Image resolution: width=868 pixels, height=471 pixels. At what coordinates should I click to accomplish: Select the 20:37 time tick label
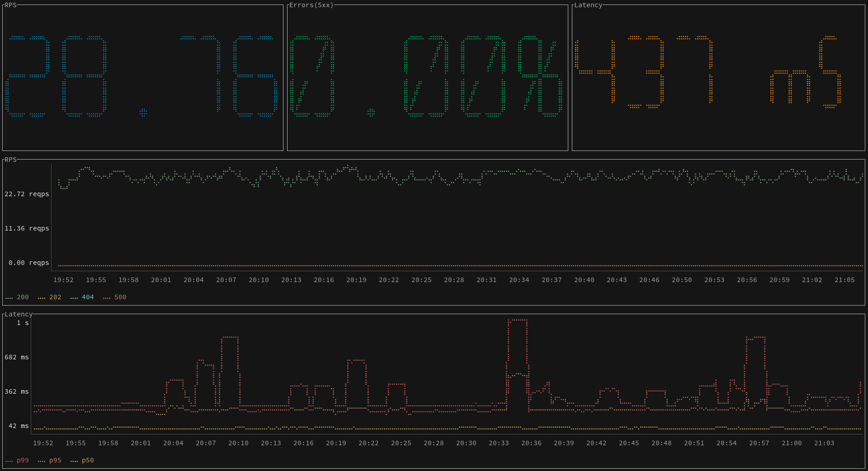[552, 280]
